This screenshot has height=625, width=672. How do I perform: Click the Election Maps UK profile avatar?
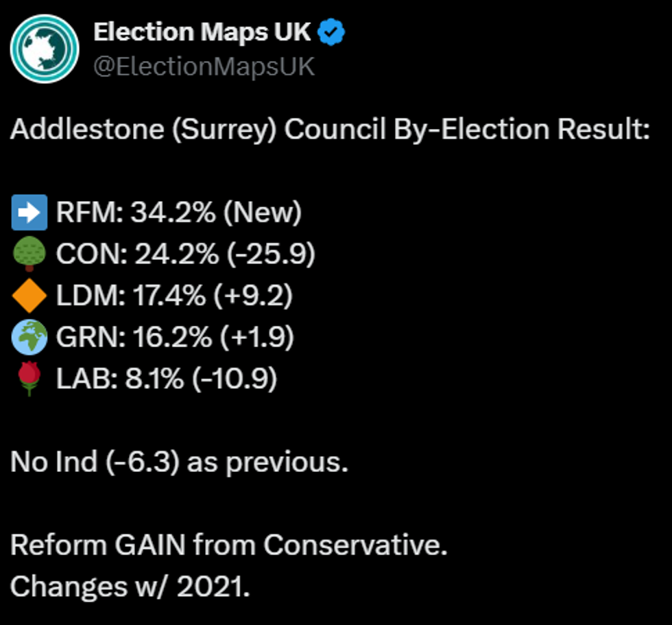click(44, 49)
